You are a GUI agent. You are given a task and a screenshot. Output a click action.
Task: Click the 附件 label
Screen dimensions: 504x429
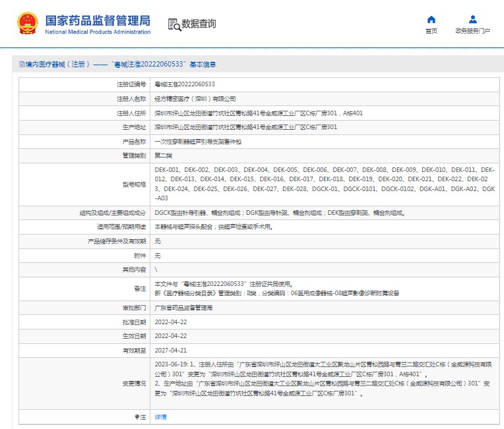[140, 256]
